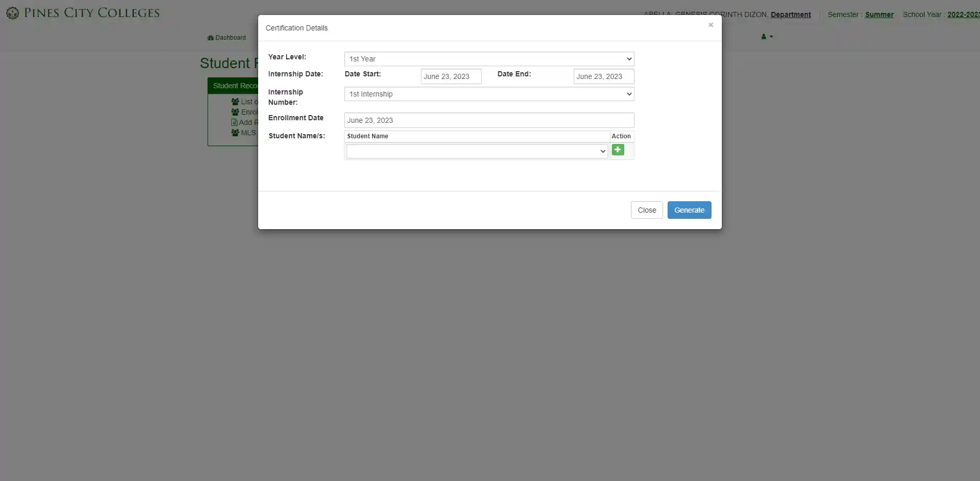Click the Certification Details title text
The width and height of the screenshot is (980, 481).
coord(296,28)
